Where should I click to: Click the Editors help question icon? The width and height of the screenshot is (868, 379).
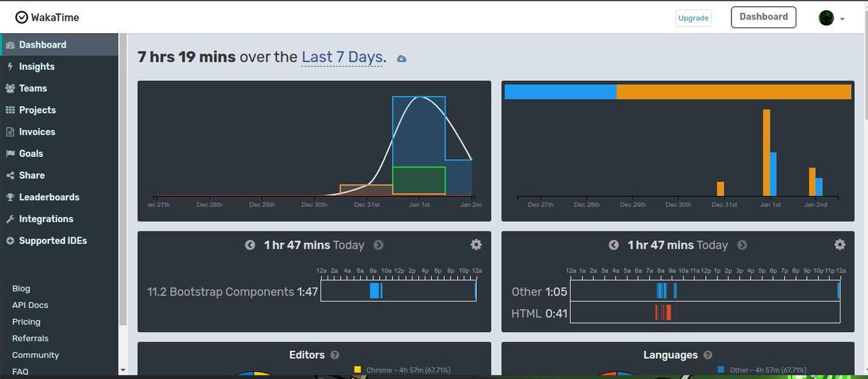335,355
